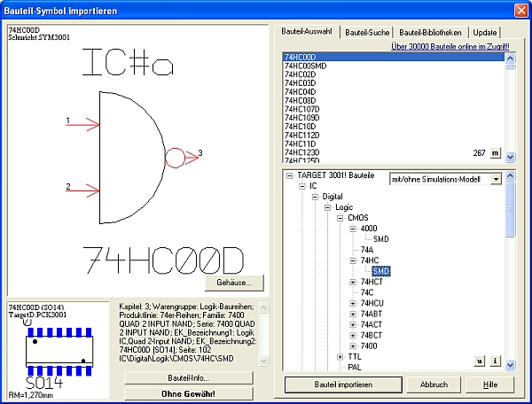Expand the TTL tree node
Viewport: 532px width, 404px height.
(340, 356)
